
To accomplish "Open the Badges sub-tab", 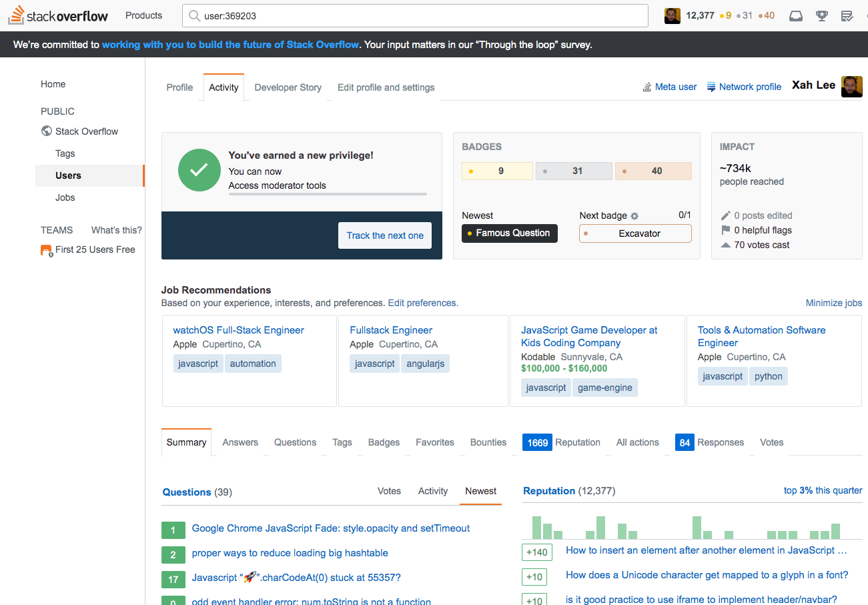I will 384,442.
